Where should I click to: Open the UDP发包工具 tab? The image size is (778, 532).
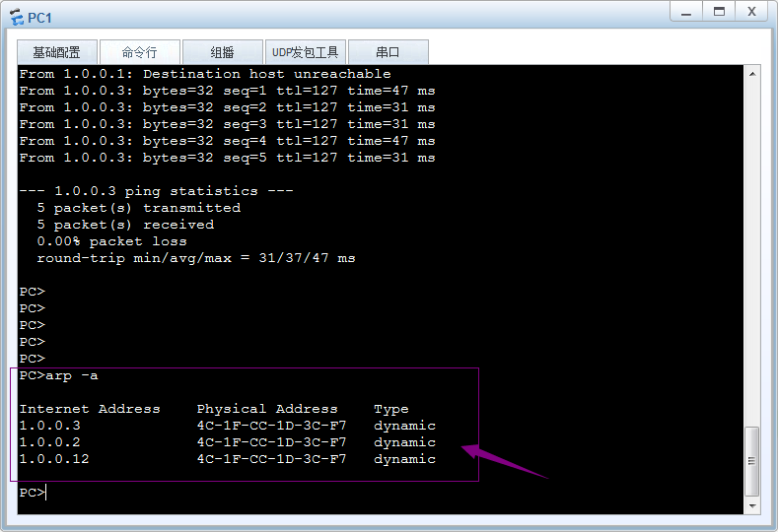(x=305, y=52)
